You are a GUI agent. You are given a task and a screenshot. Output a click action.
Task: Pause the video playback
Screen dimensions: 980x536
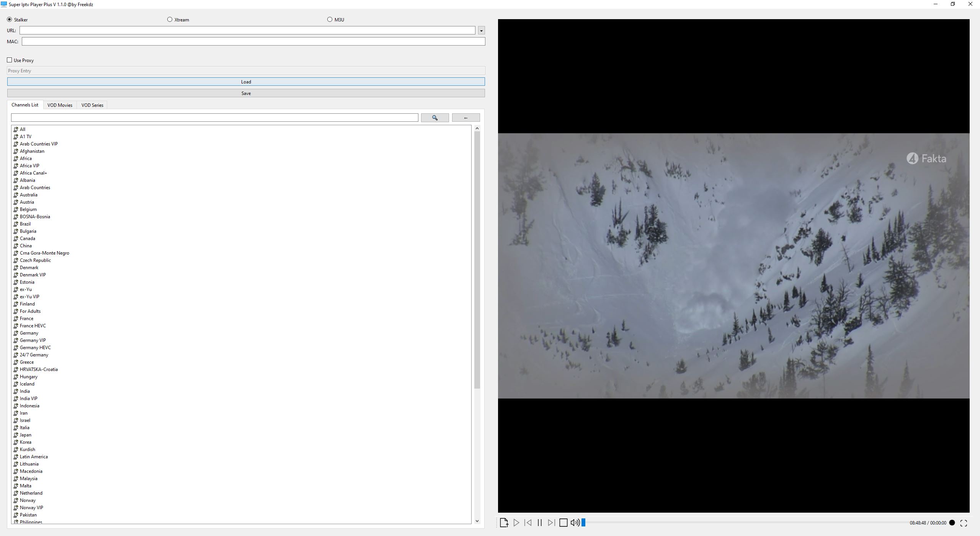[x=540, y=523]
